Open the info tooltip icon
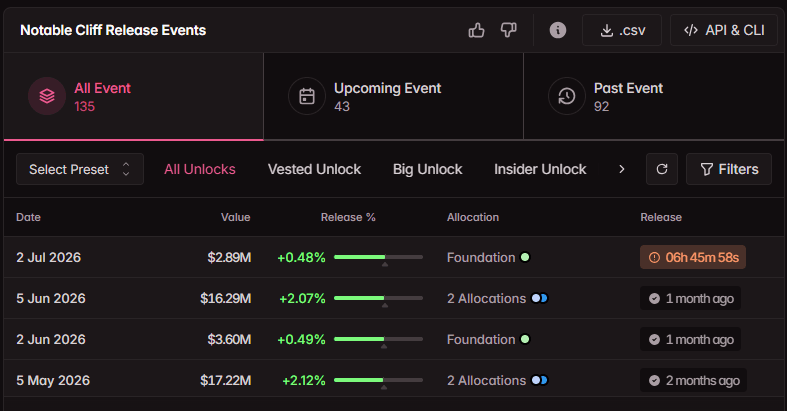 click(x=558, y=31)
